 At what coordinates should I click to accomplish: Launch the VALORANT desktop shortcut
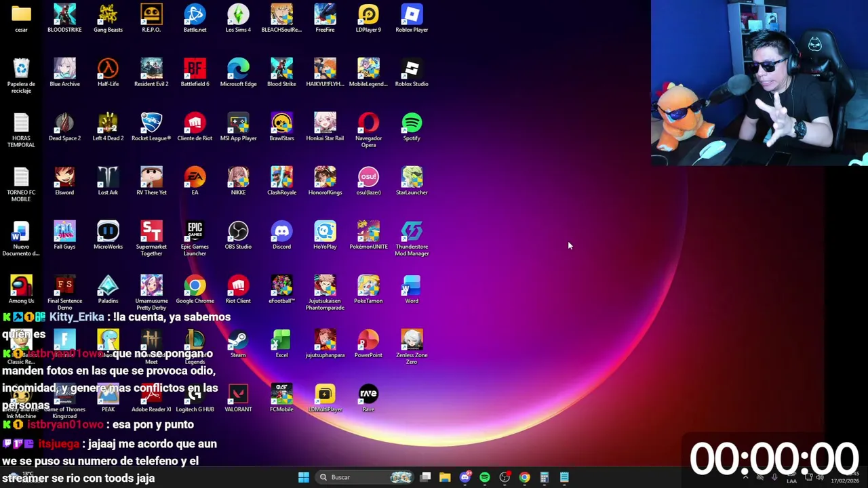pyautogui.click(x=238, y=398)
